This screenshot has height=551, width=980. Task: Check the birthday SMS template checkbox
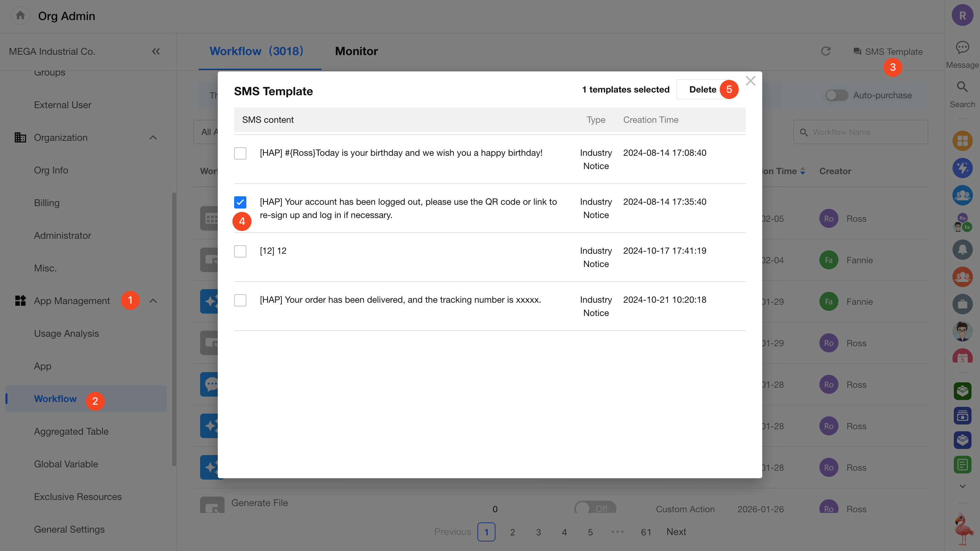point(240,153)
